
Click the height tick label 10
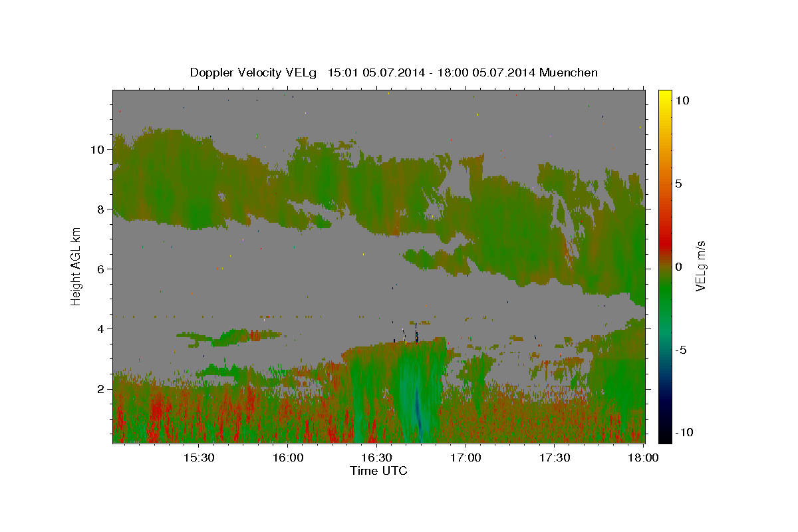coord(97,149)
